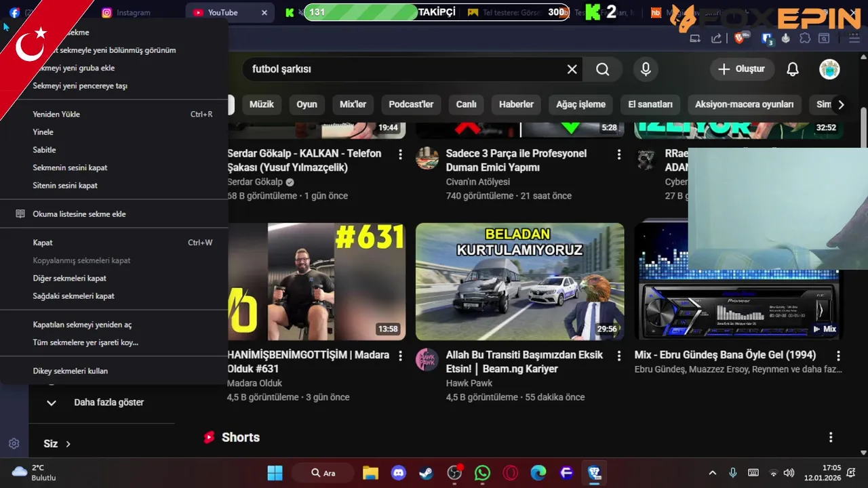Open OBS Studio from the taskbar
Screen dimensions: 868x488
tap(454, 473)
